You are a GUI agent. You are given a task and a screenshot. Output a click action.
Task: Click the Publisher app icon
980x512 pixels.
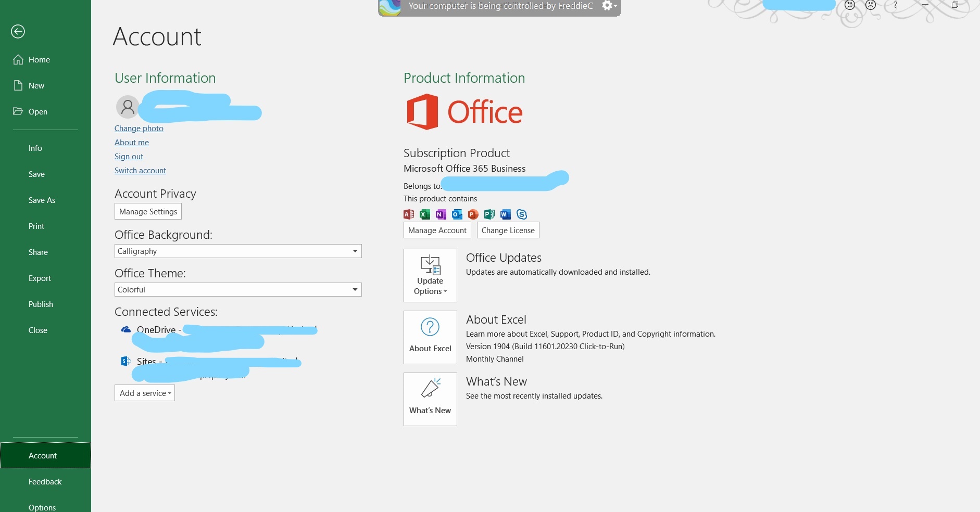(489, 214)
